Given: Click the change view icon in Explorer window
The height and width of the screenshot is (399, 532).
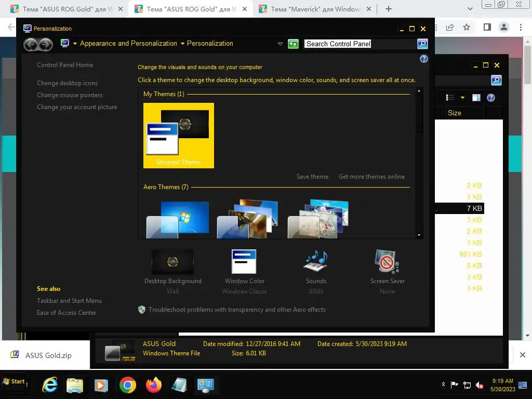Looking at the screenshot, I should (450, 98).
